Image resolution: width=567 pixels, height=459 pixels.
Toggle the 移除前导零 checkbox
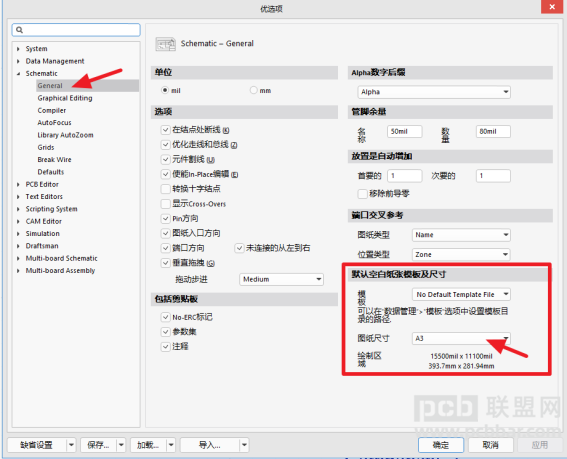click(362, 194)
